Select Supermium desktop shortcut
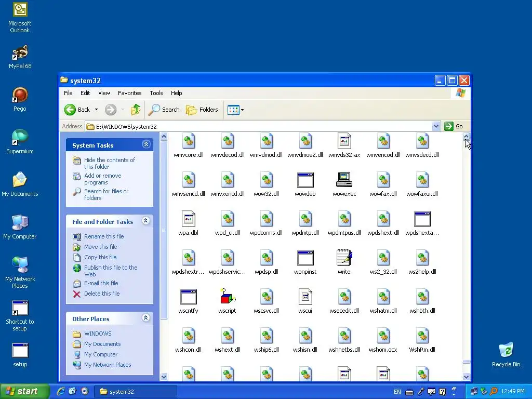This screenshot has width=532, height=399. 20,142
